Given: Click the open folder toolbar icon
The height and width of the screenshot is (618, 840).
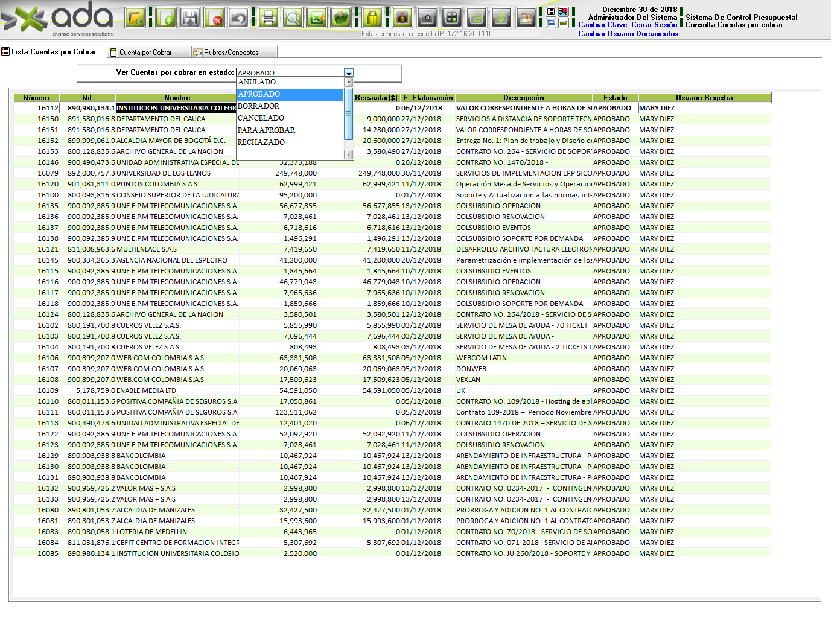Looking at the screenshot, I should tap(136, 18).
